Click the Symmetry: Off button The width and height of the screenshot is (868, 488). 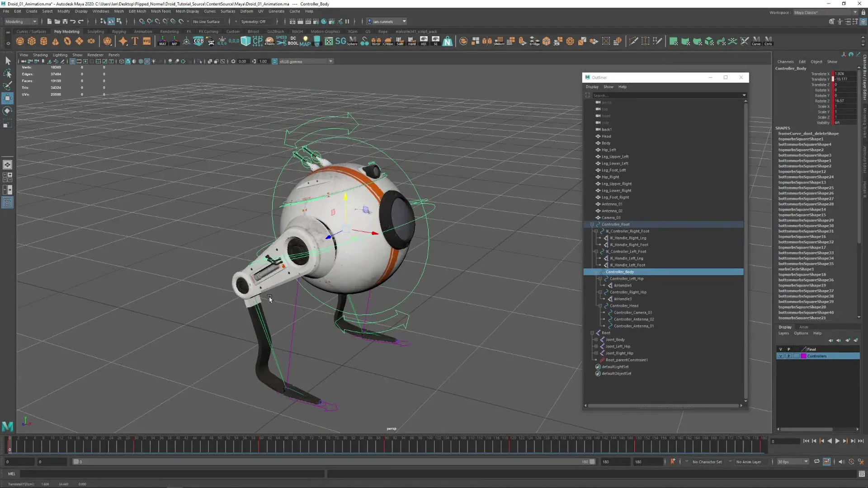coord(254,21)
